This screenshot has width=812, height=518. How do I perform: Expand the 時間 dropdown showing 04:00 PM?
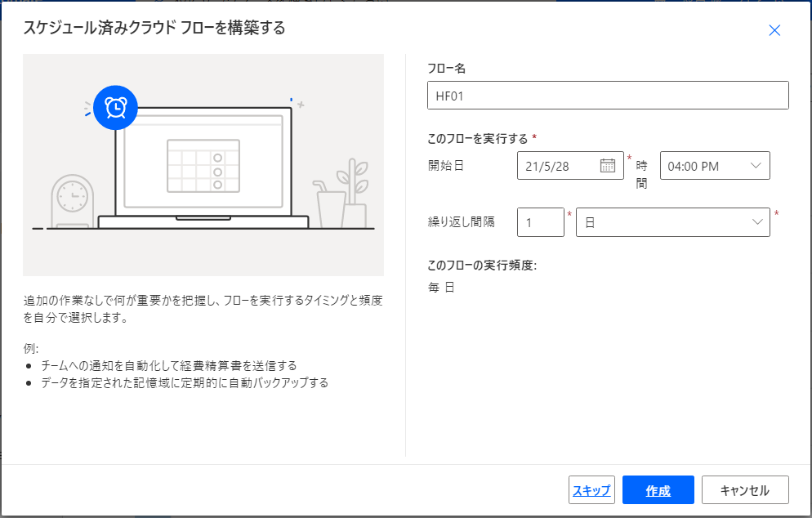click(715, 166)
